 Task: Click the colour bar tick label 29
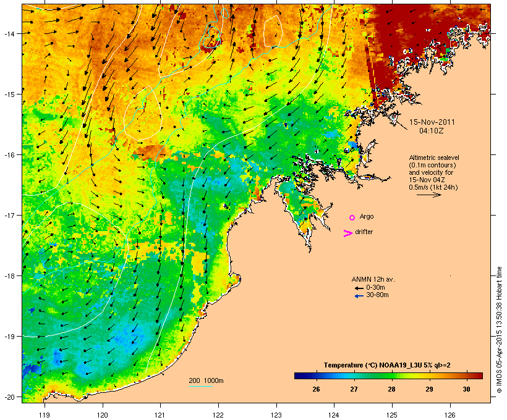[x=429, y=389]
